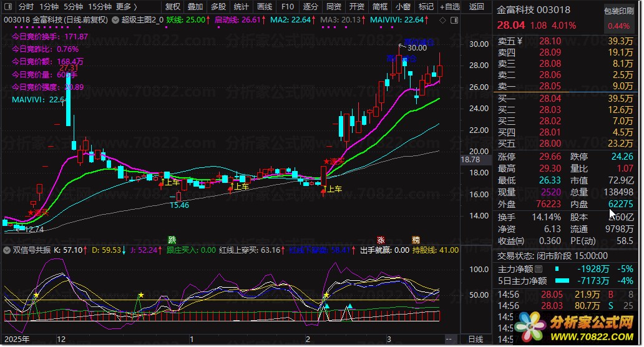
Task: Add stock with the +自选 button
Action: coord(449,7)
